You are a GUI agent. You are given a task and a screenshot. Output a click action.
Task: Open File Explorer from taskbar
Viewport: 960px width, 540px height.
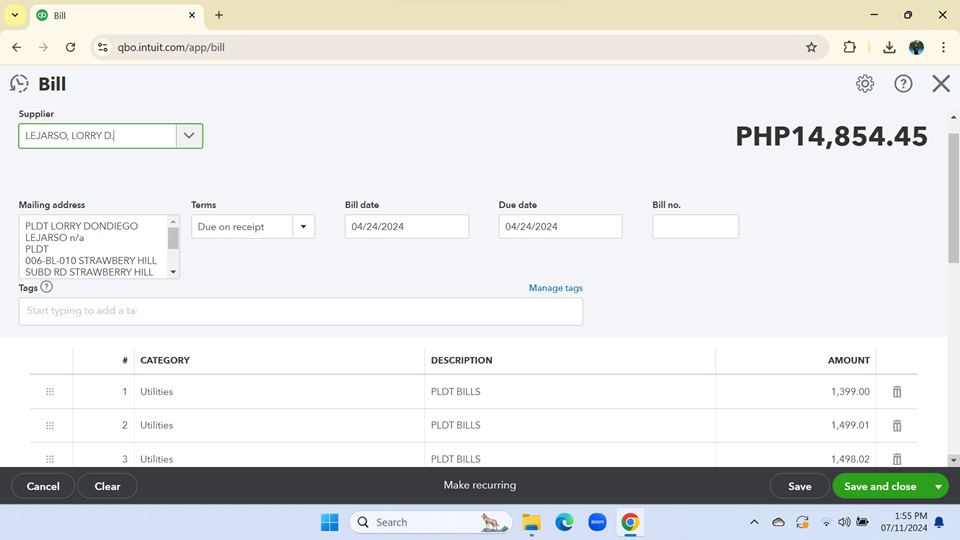531,522
